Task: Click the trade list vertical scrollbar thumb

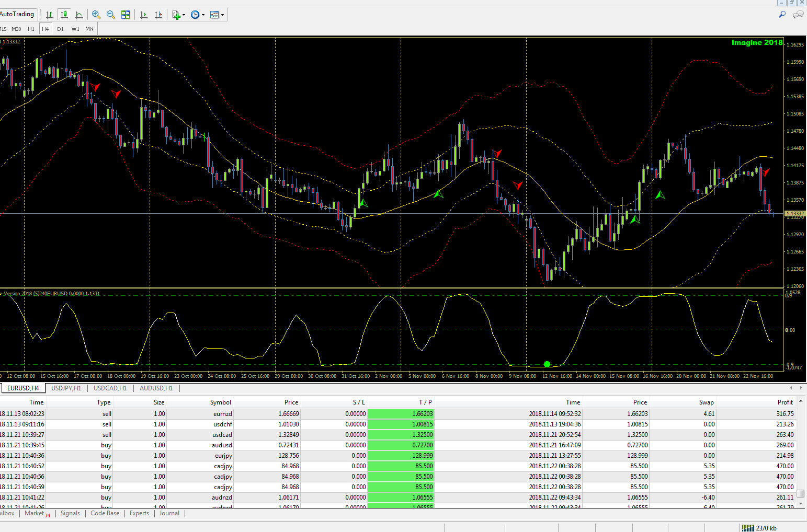Action: (801, 493)
